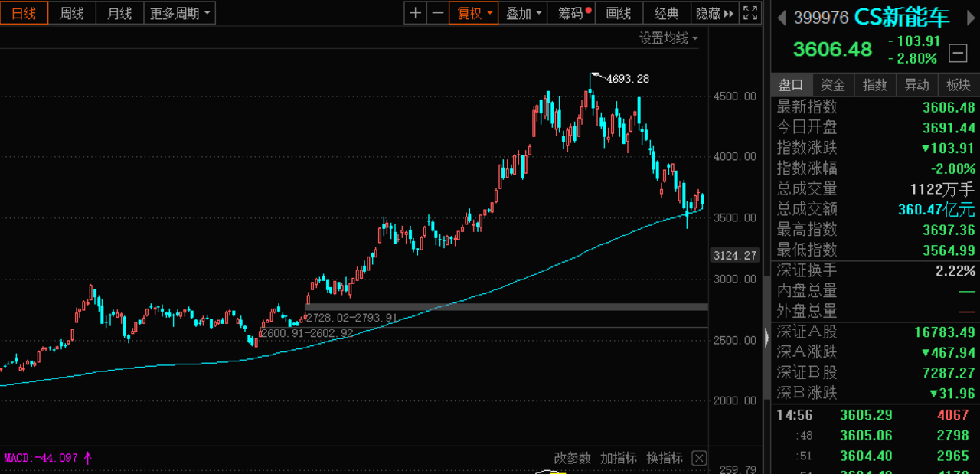980x474 pixels.
Task: Click the current price 3606.48 header
Action: point(832,49)
